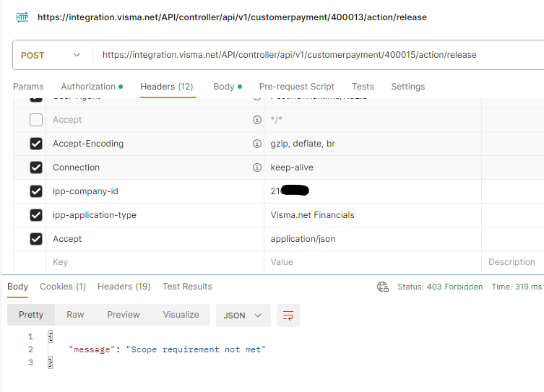544x392 pixels.
Task: Open the response Body tab
Action: tap(17, 287)
